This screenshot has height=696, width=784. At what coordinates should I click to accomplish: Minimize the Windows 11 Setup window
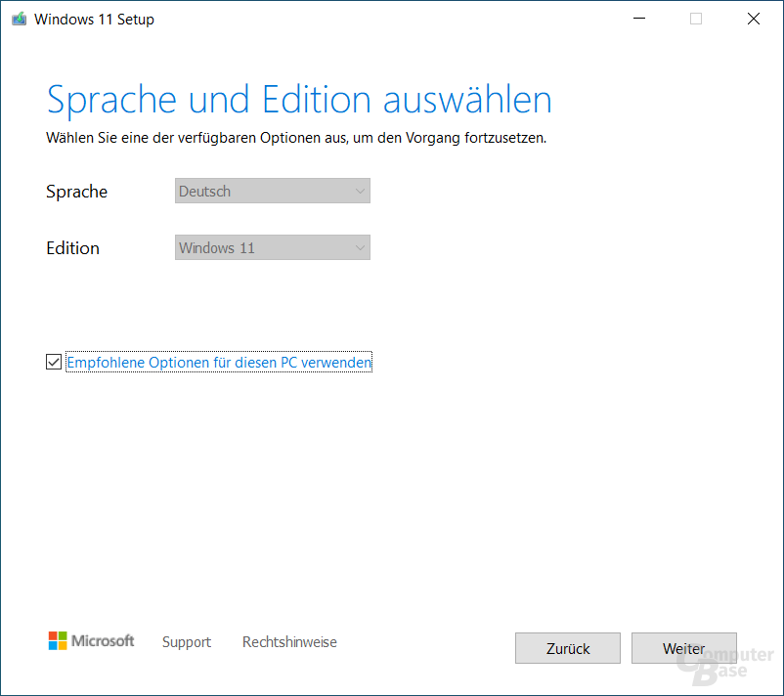click(639, 19)
